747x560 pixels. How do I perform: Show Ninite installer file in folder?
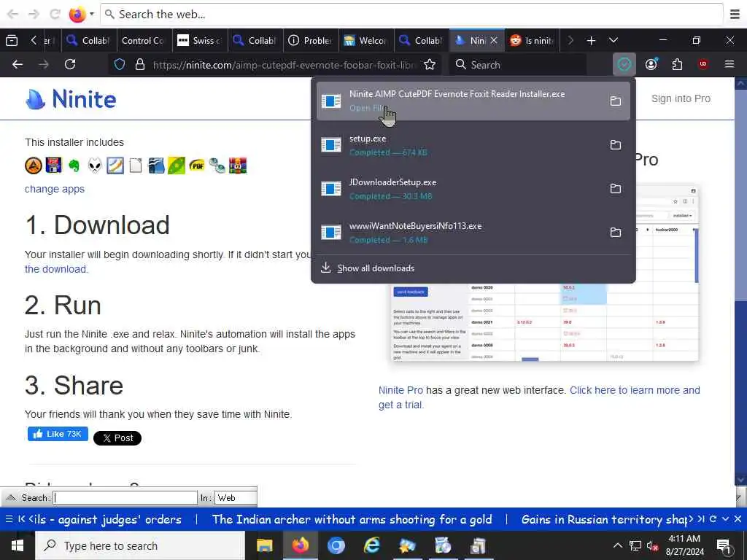pos(616,101)
